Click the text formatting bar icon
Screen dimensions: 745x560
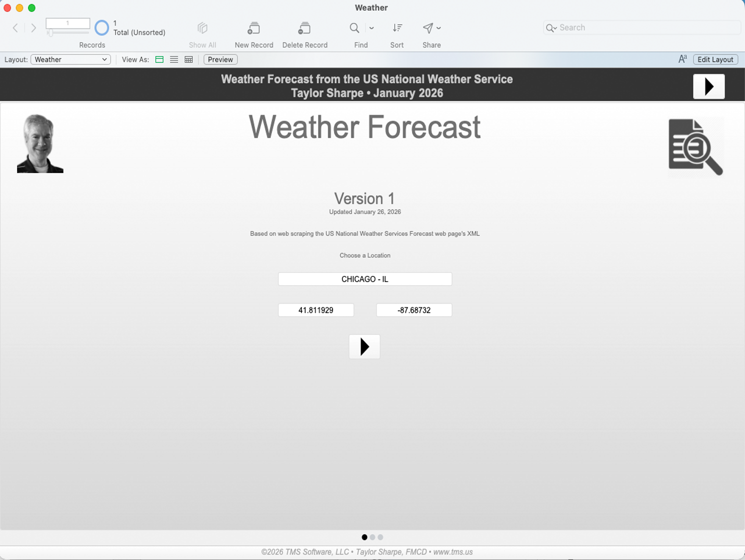coord(682,59)
